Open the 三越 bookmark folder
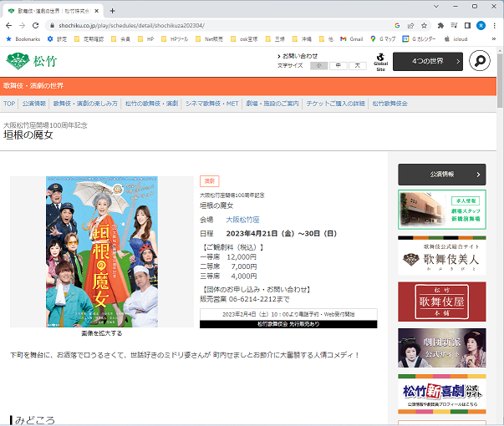The height and width of the screenshot is (426, 504). pos(275,39)
